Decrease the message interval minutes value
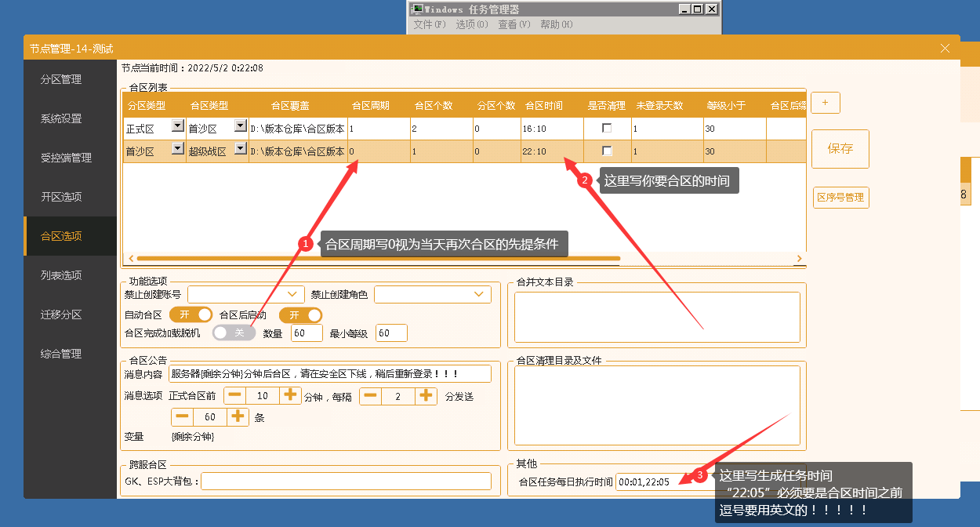The width and height of the screenshot is (980, 527). (x=371, y=396)
